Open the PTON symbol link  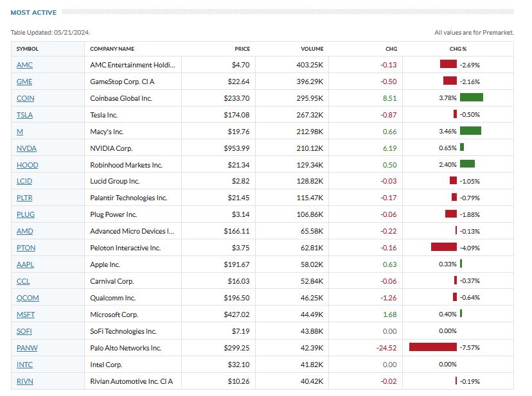coord(26,248)
